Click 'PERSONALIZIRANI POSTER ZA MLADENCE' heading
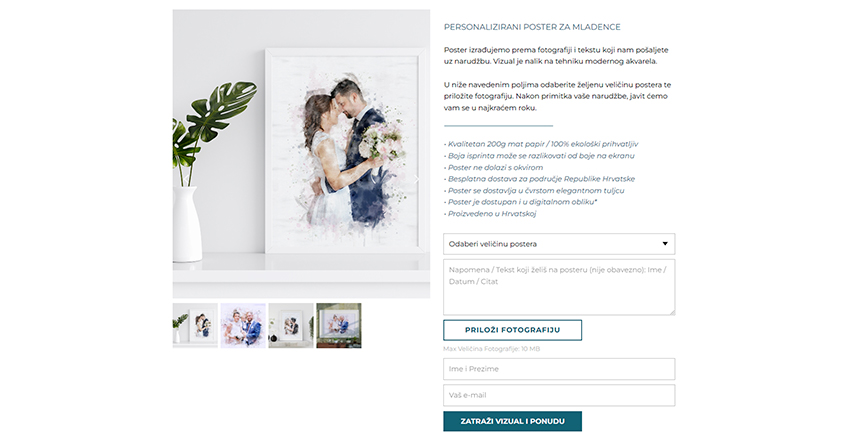Image resolution: width=860 pixels, height=440 pixels. (532, 27)
